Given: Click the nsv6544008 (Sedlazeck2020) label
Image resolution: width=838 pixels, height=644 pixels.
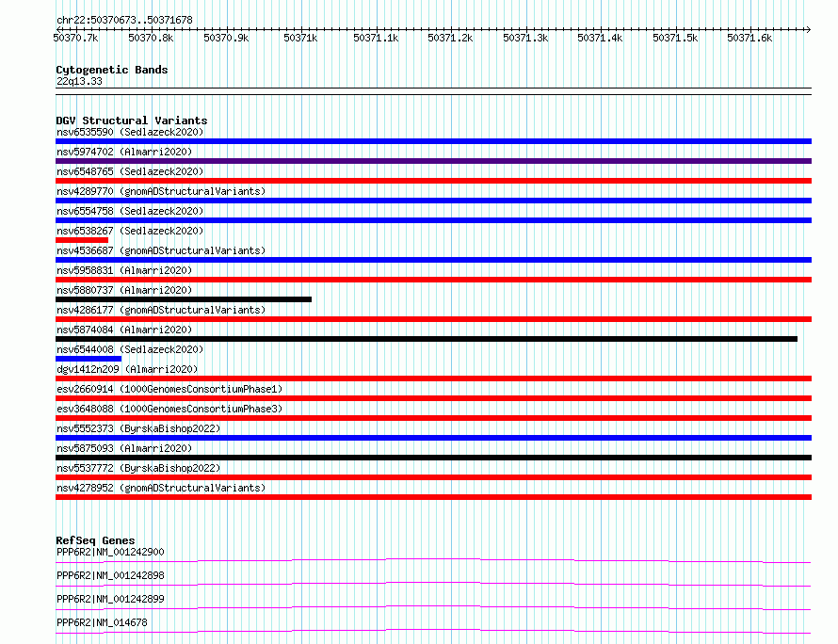Looking at the screenshot, I should coord(130,349).
